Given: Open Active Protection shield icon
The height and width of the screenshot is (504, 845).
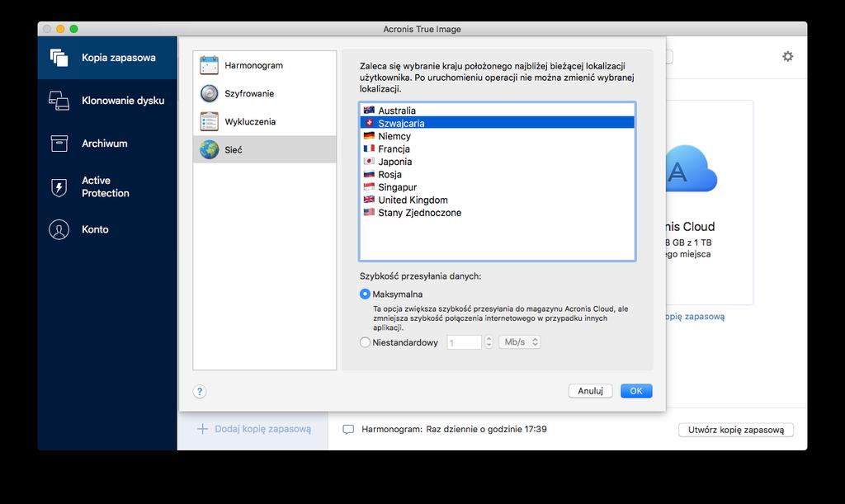Looking at the screenshot, I should (59, 187).
